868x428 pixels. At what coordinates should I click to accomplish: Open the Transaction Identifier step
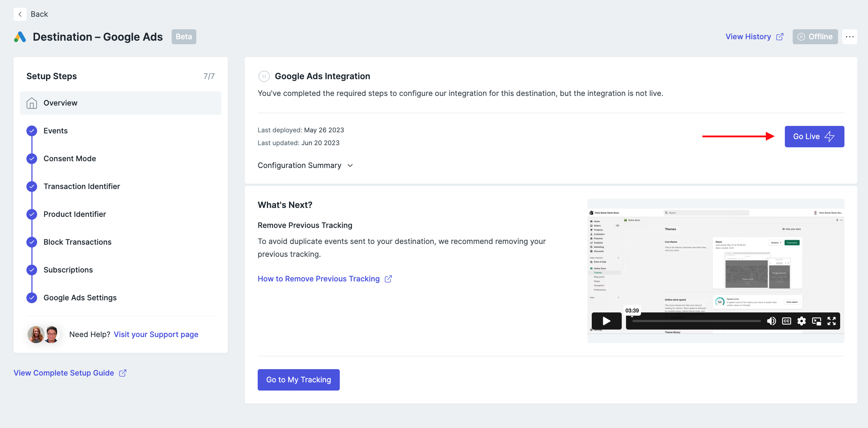[82, 187]
